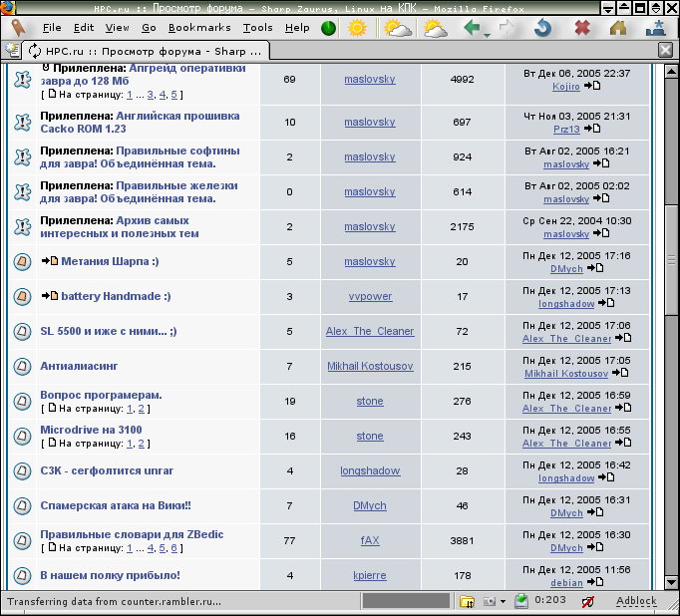This screenshot has height=616, width=680.
Task: Stop loading with the red X
Action: coord(582,28)
